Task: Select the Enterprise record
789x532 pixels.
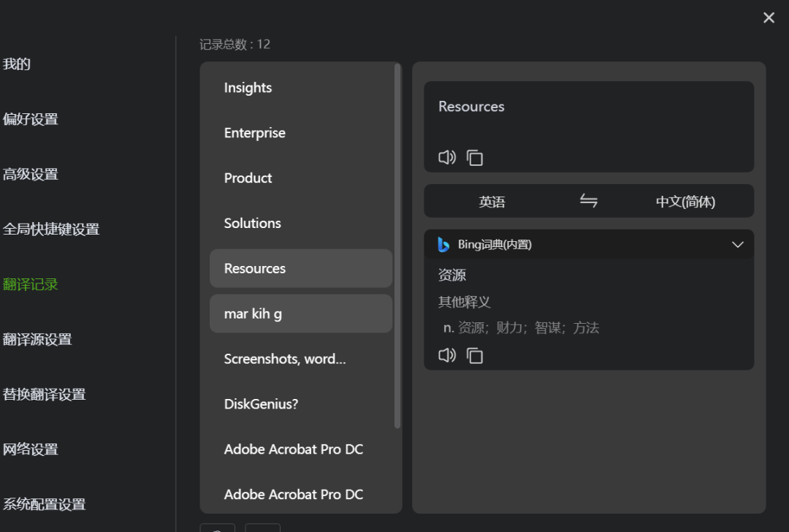Action: coord(301,133)
